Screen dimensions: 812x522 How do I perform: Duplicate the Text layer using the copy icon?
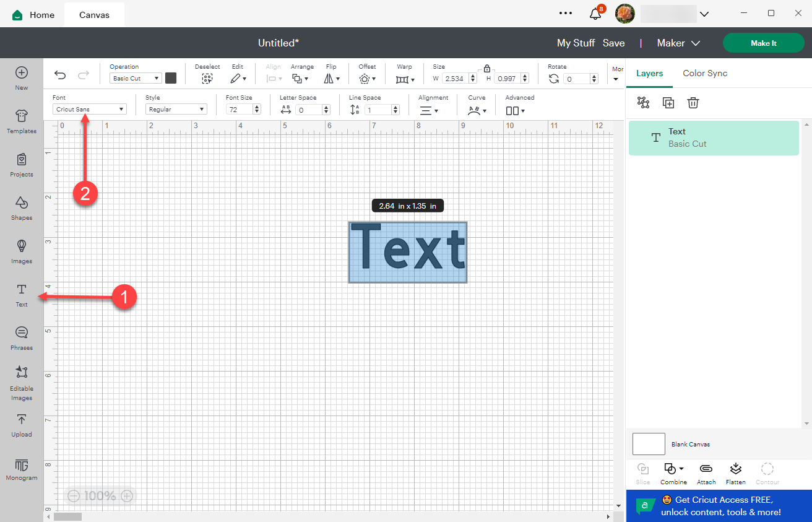tap(668, 103)
